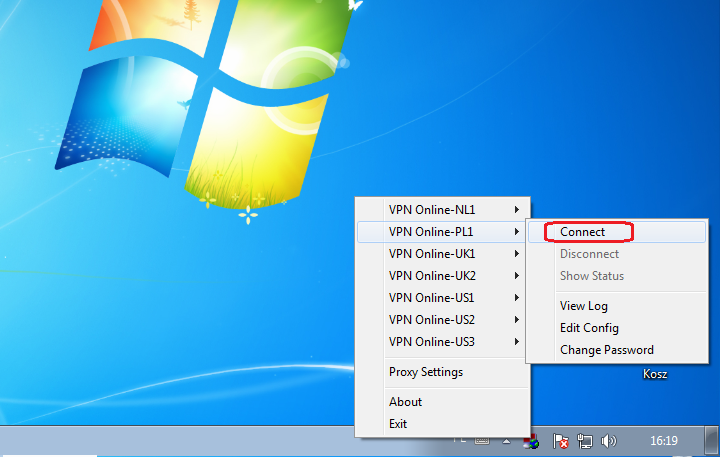Select the VPN Online-UK2 menu item
Viewport: 720px width, 457px height.
[443, 276]
